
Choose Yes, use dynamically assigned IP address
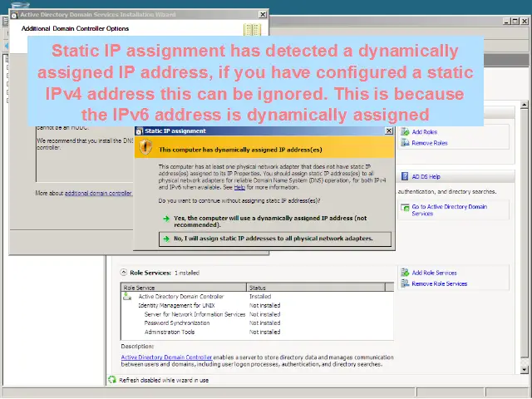tap(270, 222)
